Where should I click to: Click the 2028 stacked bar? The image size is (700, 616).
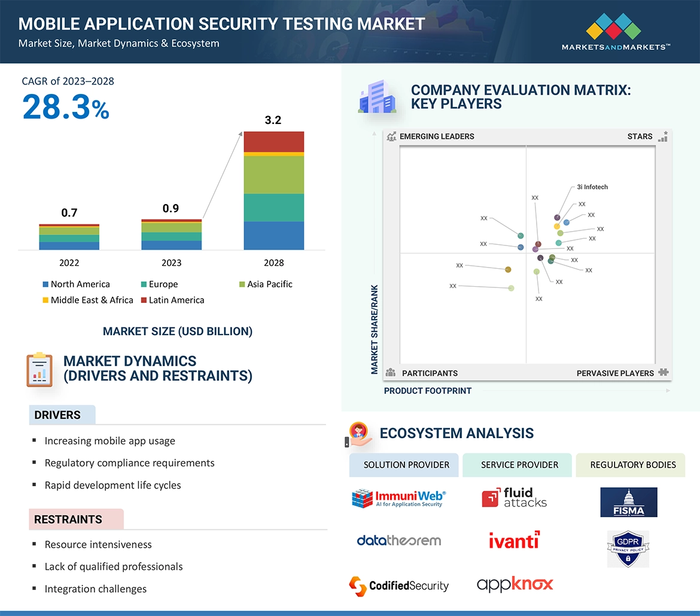click(273, 190)
